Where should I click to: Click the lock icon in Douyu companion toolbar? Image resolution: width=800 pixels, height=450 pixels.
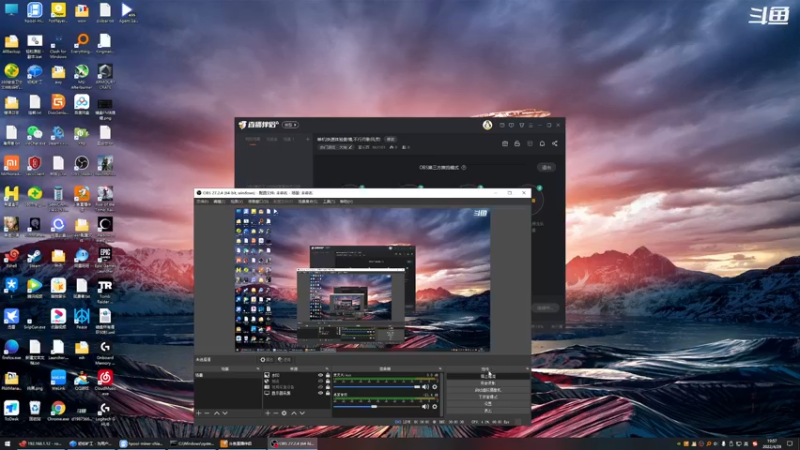point(517,143)
